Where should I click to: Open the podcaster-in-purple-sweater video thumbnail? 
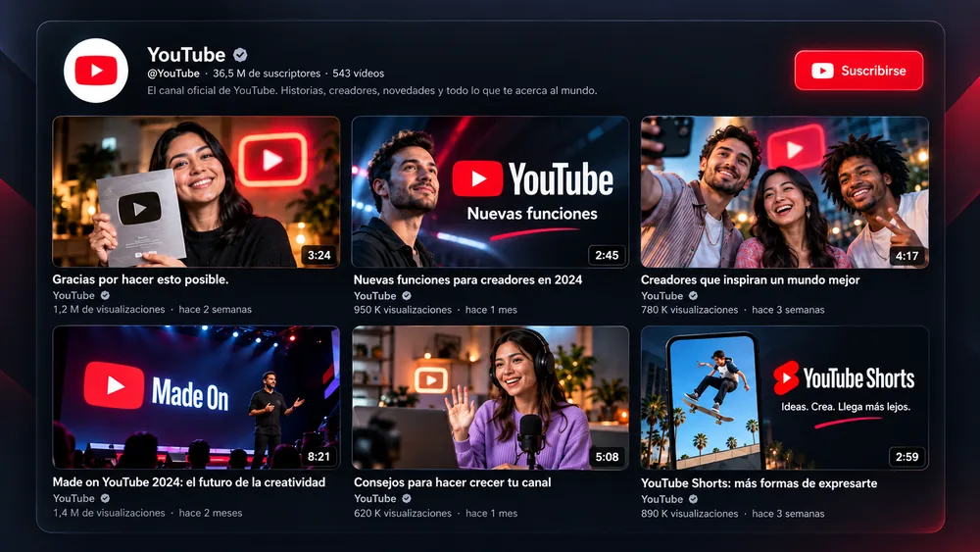pyautogui.click(x=490, y=398)
